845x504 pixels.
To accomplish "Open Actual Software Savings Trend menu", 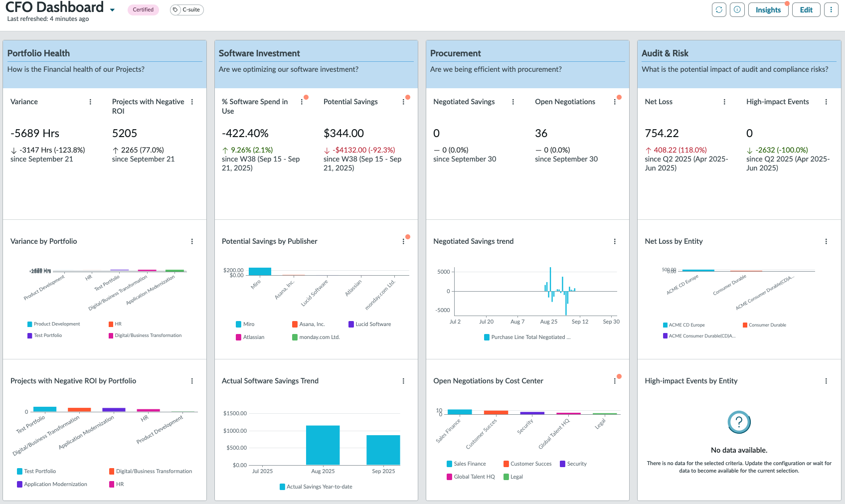I will (x=403, y=381).
